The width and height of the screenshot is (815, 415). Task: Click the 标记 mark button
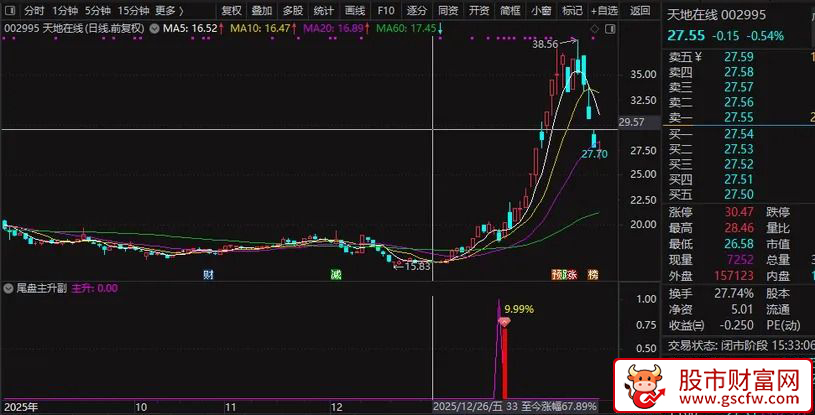coord(572,10)
